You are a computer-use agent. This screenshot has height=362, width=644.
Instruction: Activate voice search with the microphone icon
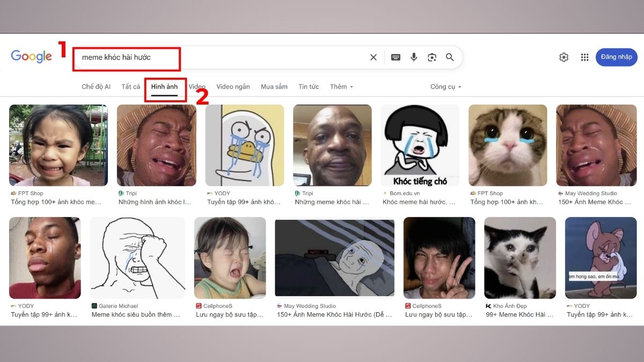click(x=413, y=57)
